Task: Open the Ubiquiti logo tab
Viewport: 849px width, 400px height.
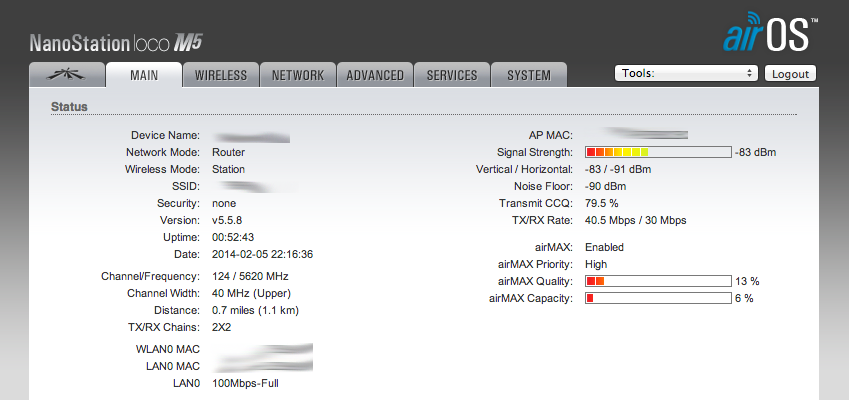Action: tap(67, 75)
